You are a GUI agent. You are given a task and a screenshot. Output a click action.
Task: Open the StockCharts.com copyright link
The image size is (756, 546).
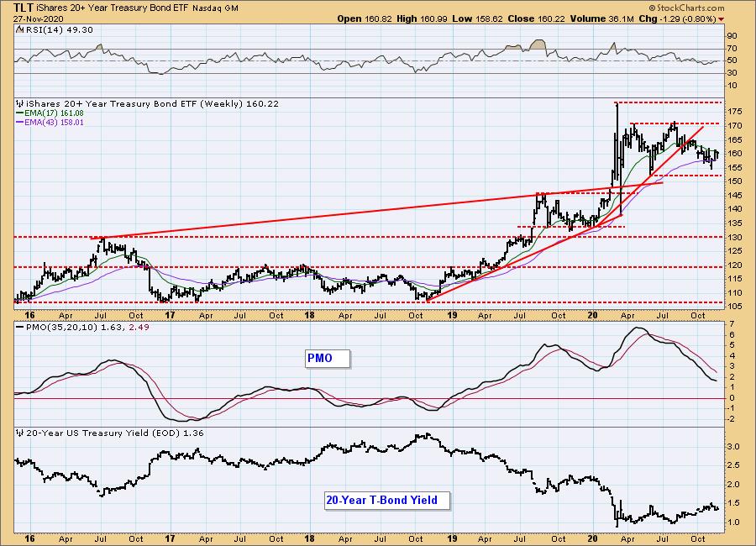tap(686, 8)
